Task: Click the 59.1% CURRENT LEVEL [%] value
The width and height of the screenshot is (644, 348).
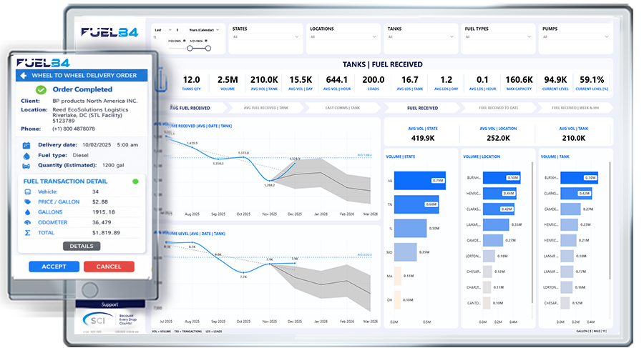Action: pos(592,79)
